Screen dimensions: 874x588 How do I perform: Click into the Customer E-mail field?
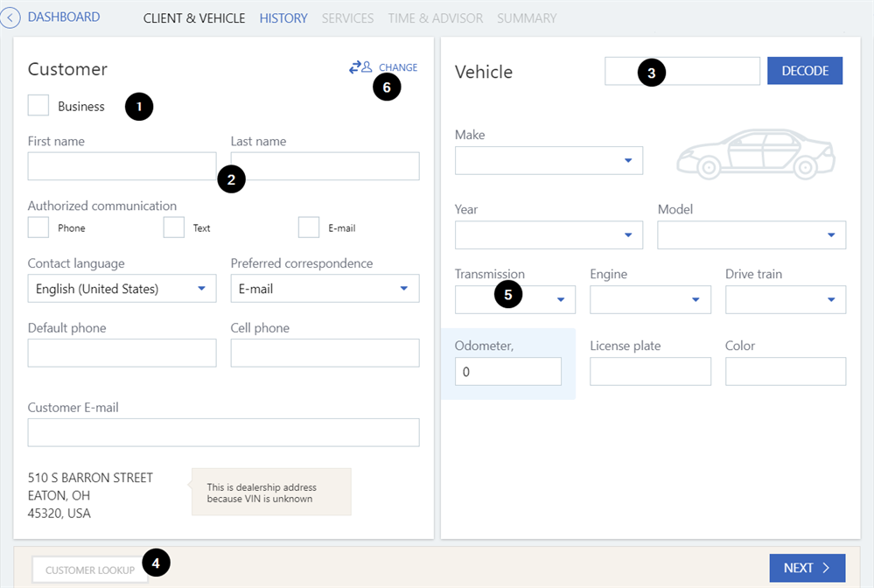point(223,432)
